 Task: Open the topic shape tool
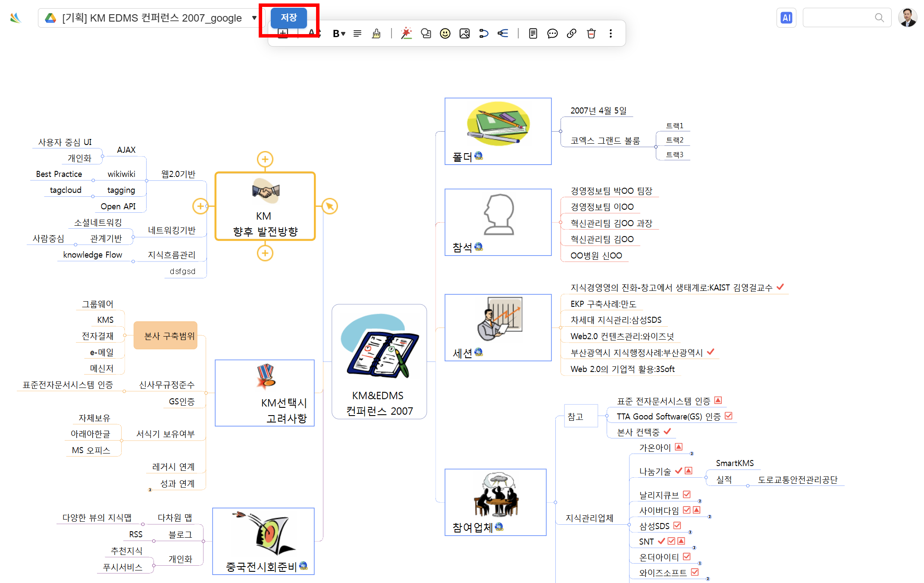coord(426,33)
